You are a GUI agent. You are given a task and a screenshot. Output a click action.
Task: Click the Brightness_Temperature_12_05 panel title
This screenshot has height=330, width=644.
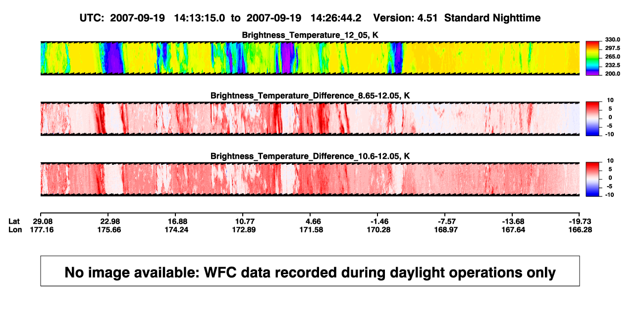coord(310,35)
